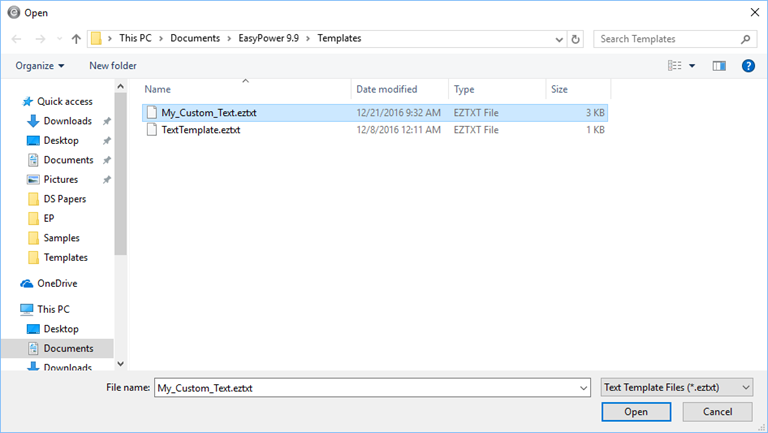The image size is (768, 433).
Task: Click the Refresh icon in address bar
Action: 575,39
